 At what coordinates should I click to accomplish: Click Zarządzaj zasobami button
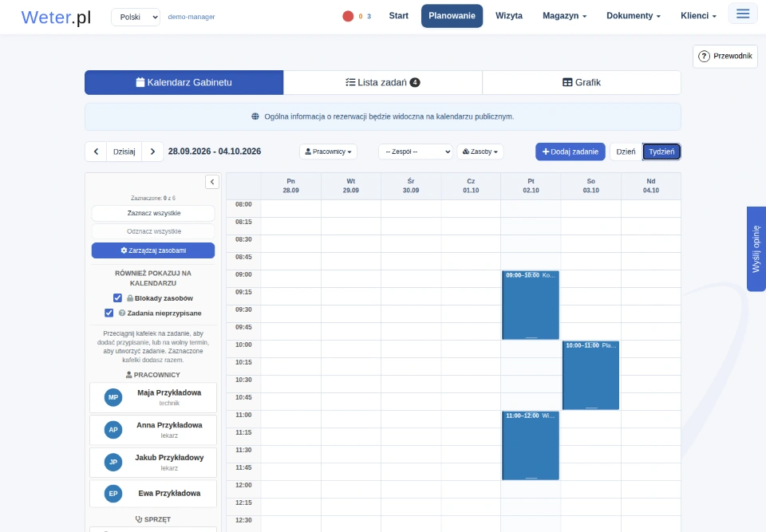click(153, 250)
